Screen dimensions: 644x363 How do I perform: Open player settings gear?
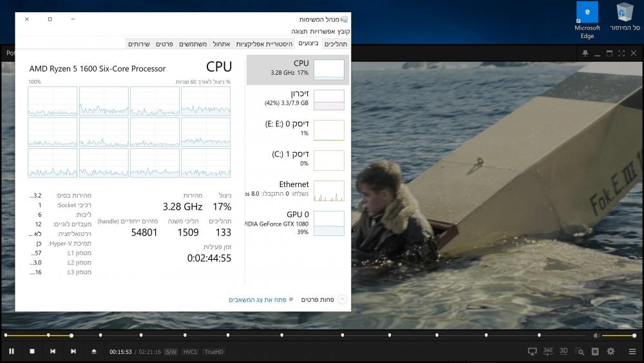coord(611,351)
